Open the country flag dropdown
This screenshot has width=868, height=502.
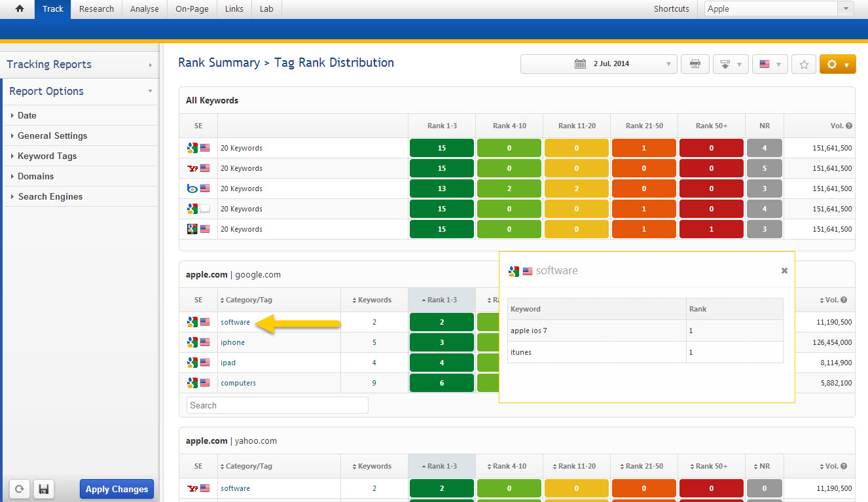pyautogui.click(x=769, y=64)
